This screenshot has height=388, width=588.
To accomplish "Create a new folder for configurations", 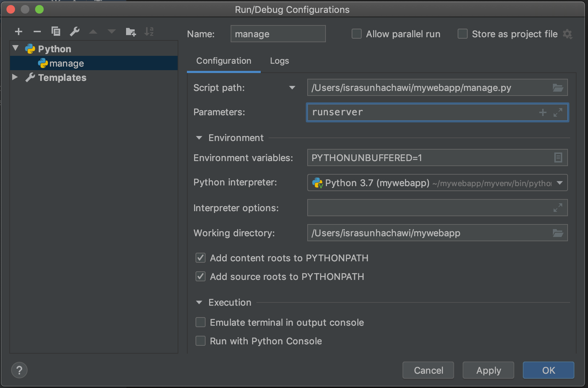I will tap(130, 31).
